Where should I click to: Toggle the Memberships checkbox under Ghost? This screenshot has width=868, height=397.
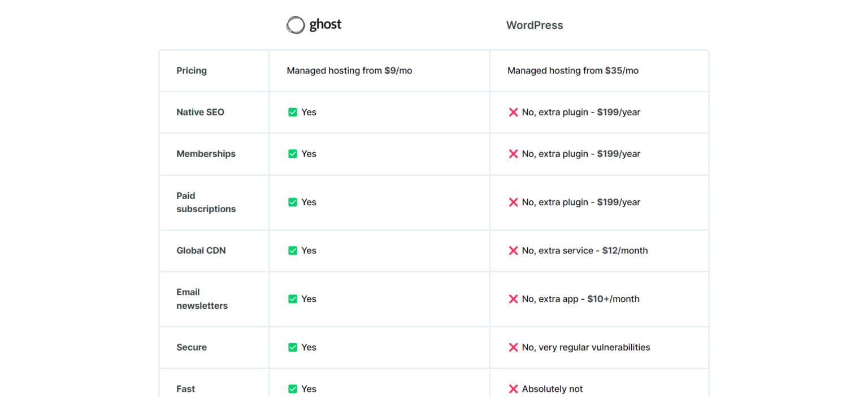[x=293, y=154]
